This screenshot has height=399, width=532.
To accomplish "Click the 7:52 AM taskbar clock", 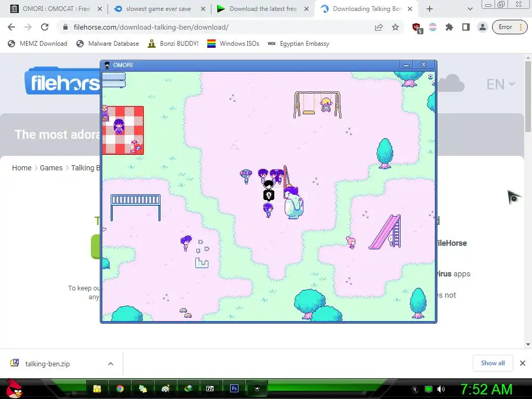I will click(x=486, y=390).
